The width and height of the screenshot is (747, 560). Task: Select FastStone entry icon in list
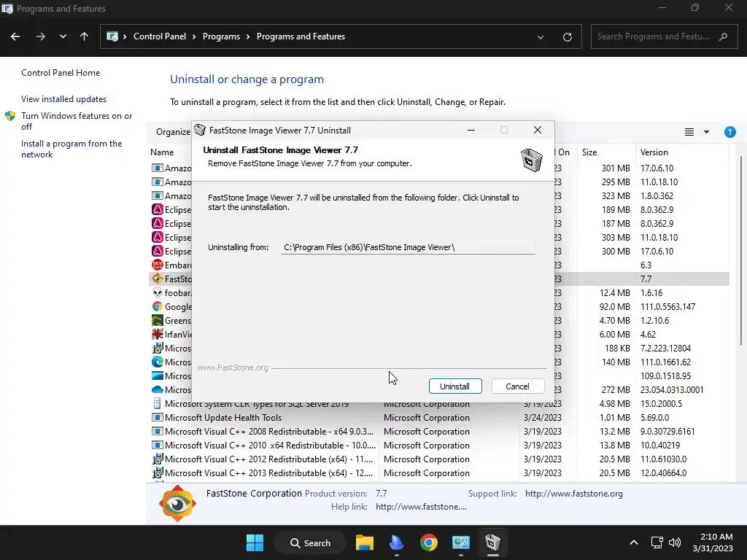(158, 279)
